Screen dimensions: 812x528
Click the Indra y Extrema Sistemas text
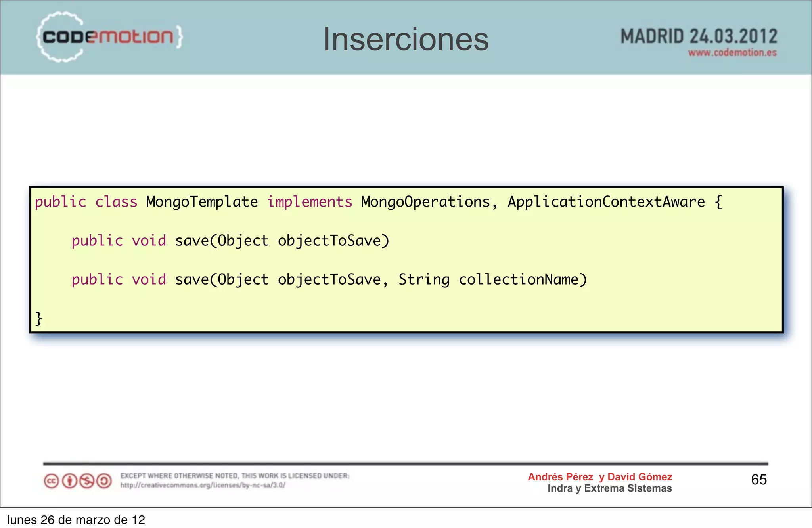coord(610,488)
